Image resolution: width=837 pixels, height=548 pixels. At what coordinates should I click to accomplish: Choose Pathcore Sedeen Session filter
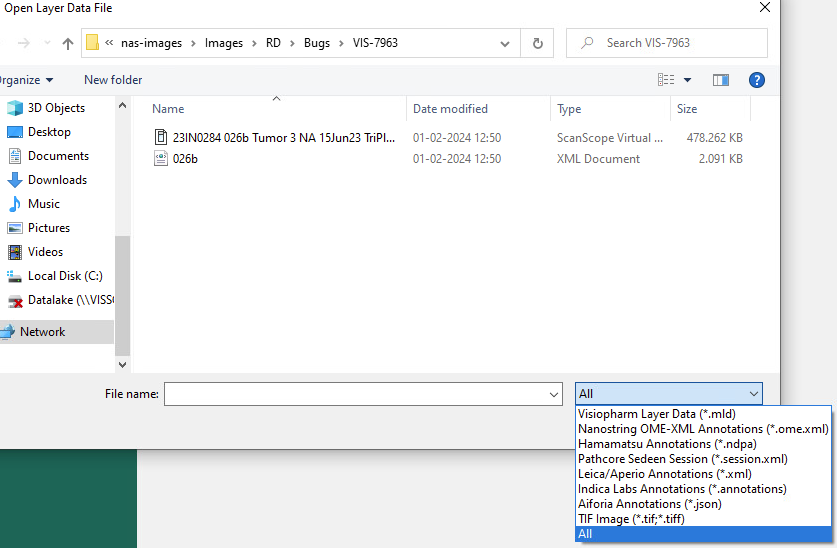click(704, 459)
